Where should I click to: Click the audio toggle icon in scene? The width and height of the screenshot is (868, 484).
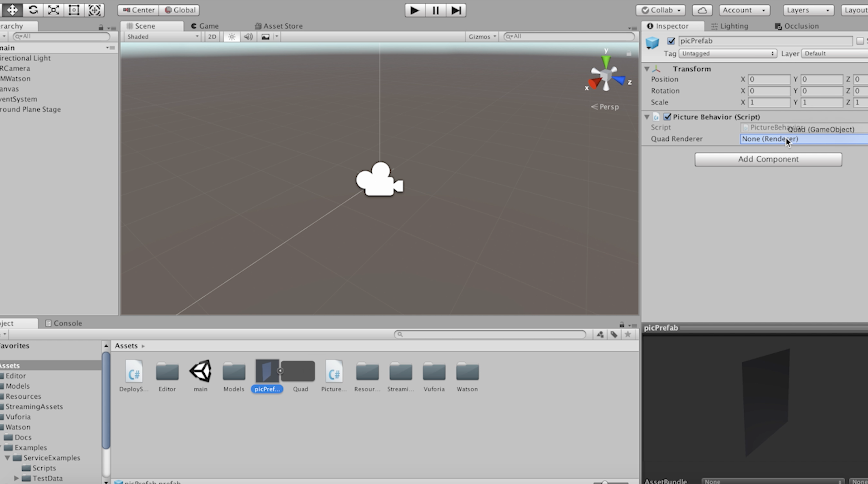point(247,36)
